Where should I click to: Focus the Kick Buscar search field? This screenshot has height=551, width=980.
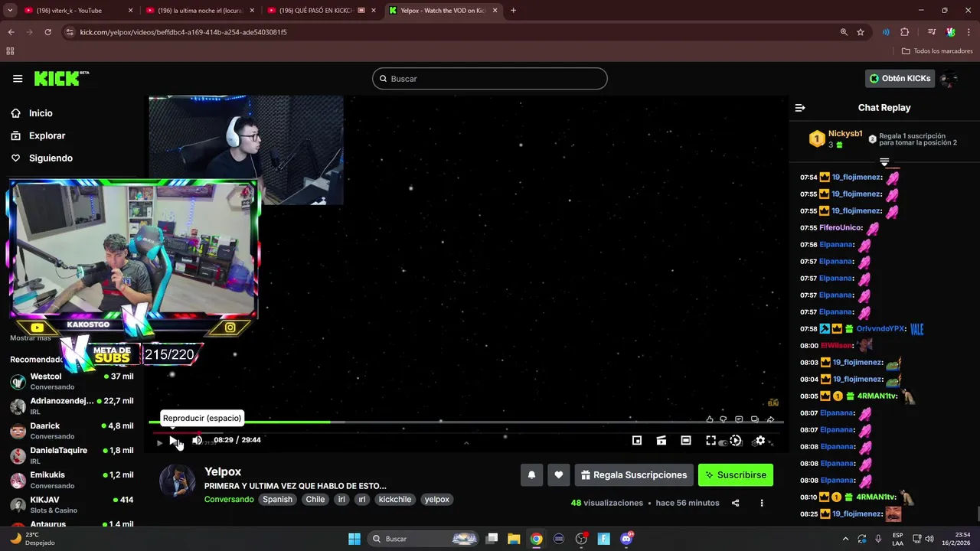(490, 79)
